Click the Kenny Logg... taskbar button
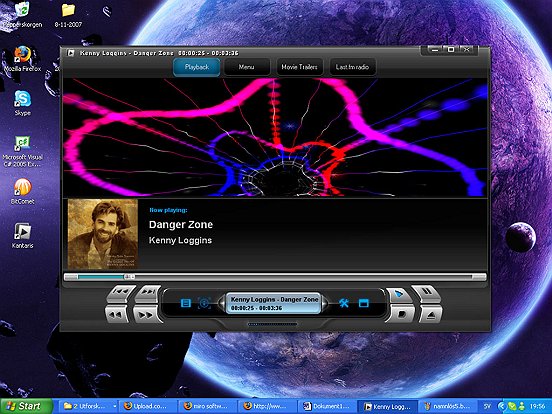Image resolution: width=552 pixels, height=414 pixels. click(387, 406)
